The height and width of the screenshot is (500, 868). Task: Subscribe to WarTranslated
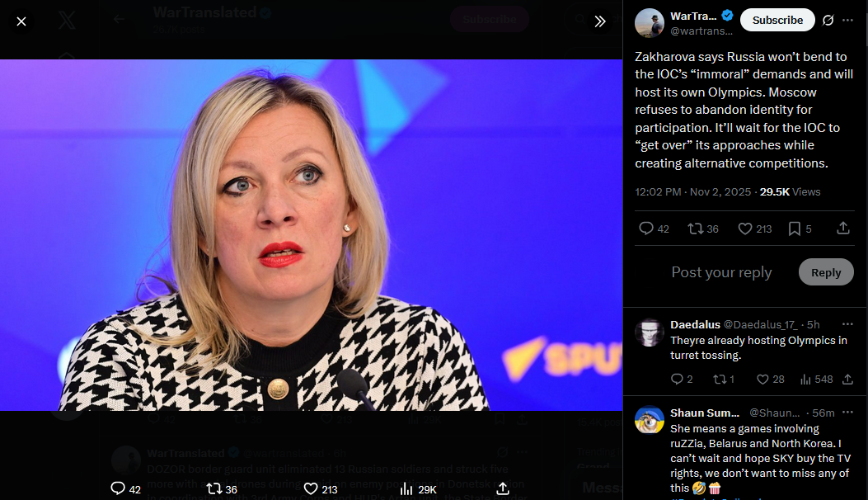777,20
